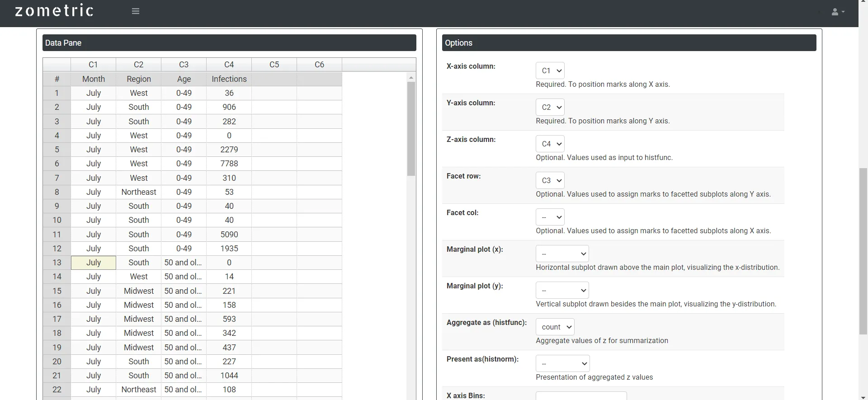Image resolution: width=868 pixels, height=400 pixels.
Task: Open the hamburger menu icon
Action: click(136, 11)
